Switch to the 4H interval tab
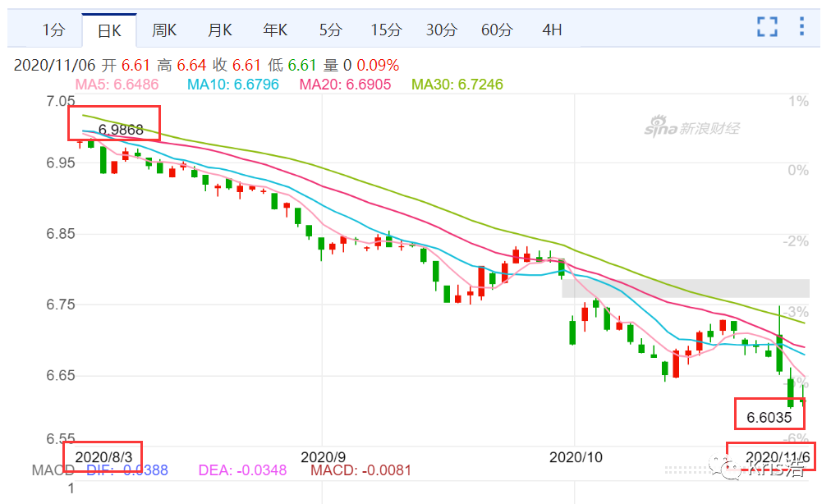 [x=552, y=30]
